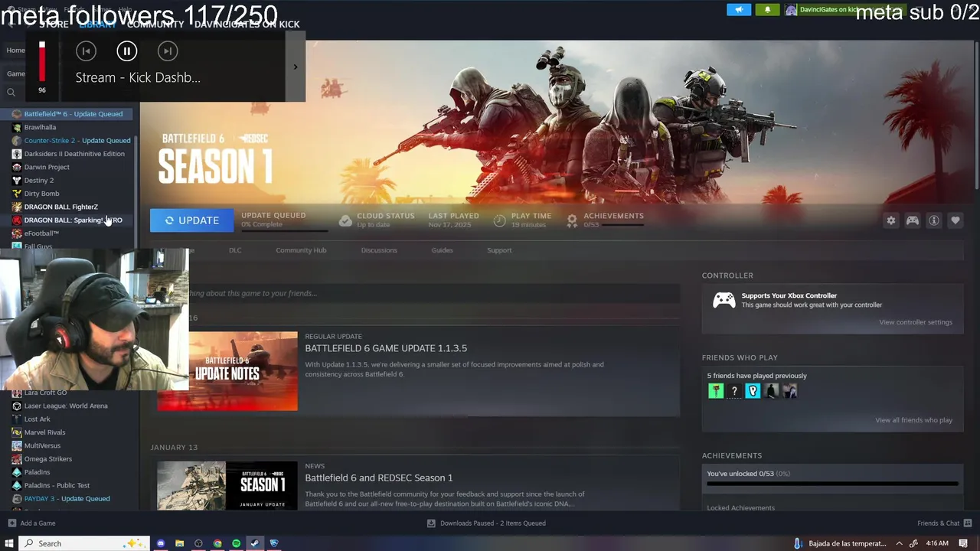
Task: Open controller layout icon for Battlefield 6
Action: 913,220
